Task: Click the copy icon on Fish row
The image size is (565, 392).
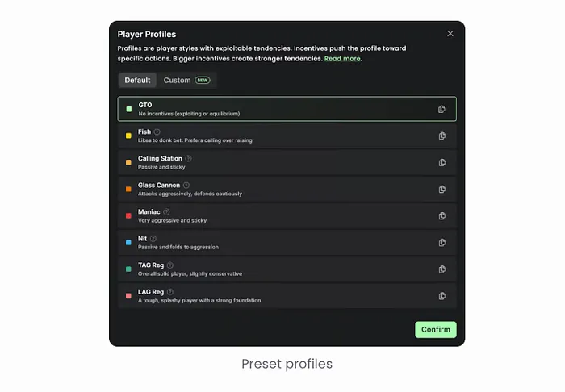Action: (442, 136)
